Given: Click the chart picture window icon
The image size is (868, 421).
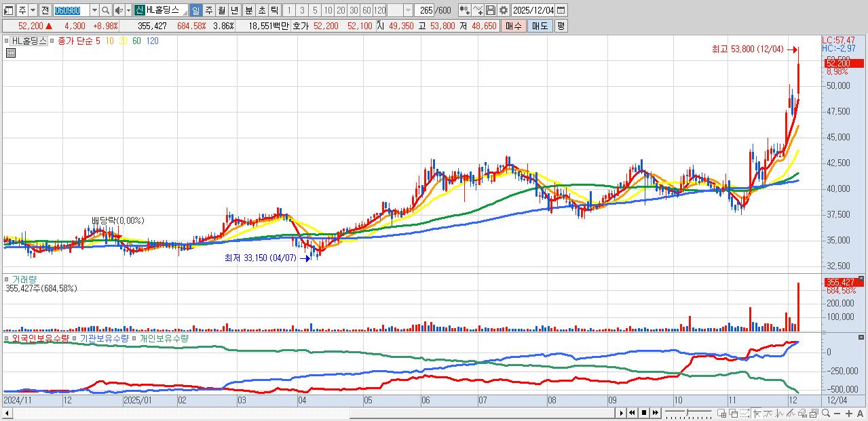Looking at the screenshot, I should point(814,413).
